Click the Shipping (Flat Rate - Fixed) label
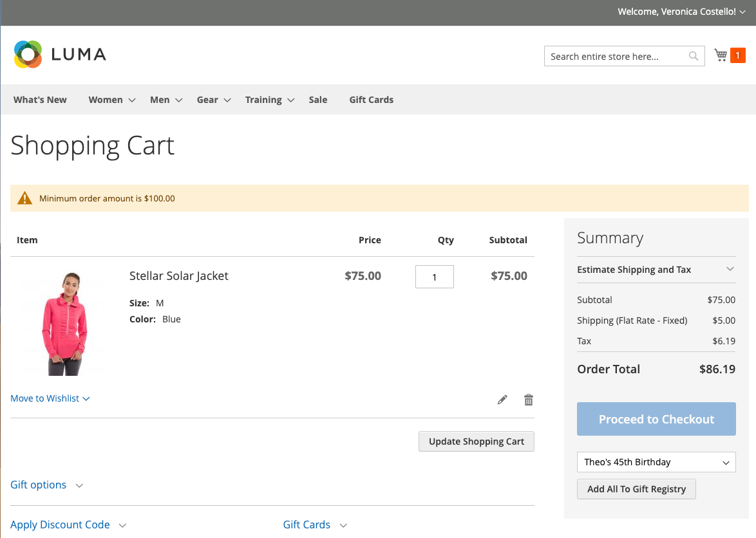The height and width of the screenshot is (538, 756). pyautogui.click(x=632, y=320)
